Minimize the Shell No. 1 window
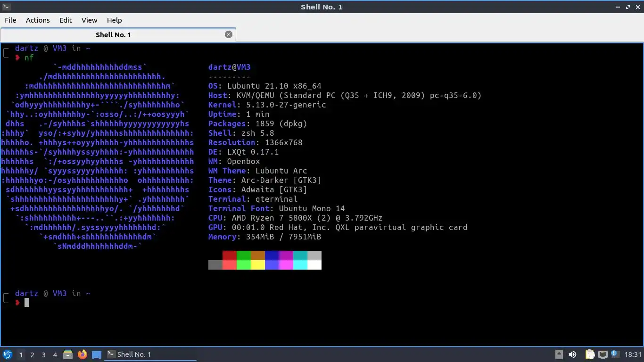This screenshot has height=362, width=644. coord(618,7)
